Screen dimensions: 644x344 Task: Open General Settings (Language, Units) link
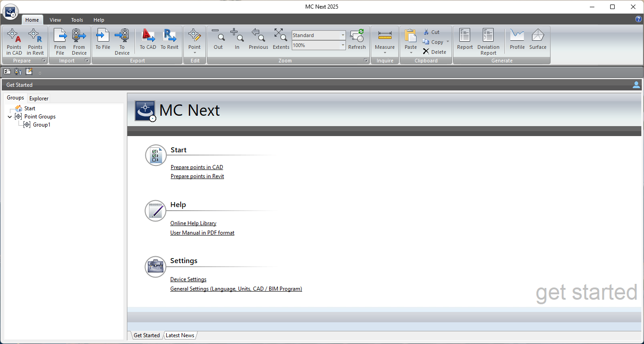[x=236, y=289]
